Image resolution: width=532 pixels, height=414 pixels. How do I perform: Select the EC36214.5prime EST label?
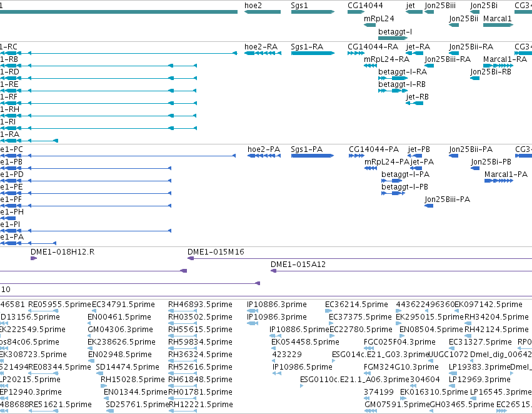pyautogui.click(x=356, y=305)
